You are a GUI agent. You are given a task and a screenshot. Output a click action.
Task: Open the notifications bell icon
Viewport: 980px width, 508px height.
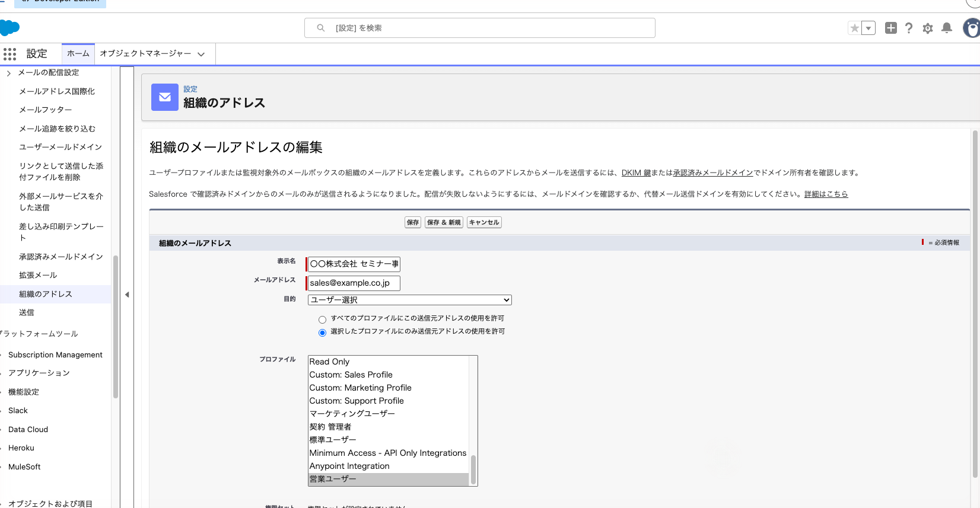click(x=947, y=28)
